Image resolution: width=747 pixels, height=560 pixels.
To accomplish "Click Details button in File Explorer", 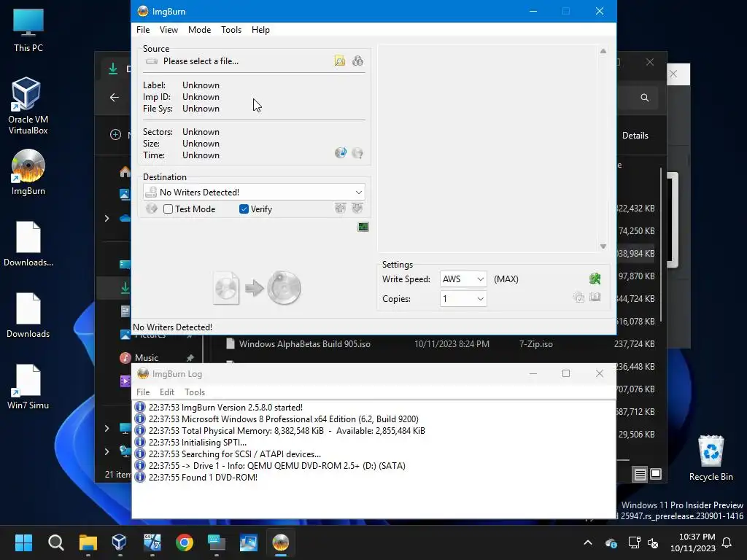I will pyautogui.click(x=635, y=135).
